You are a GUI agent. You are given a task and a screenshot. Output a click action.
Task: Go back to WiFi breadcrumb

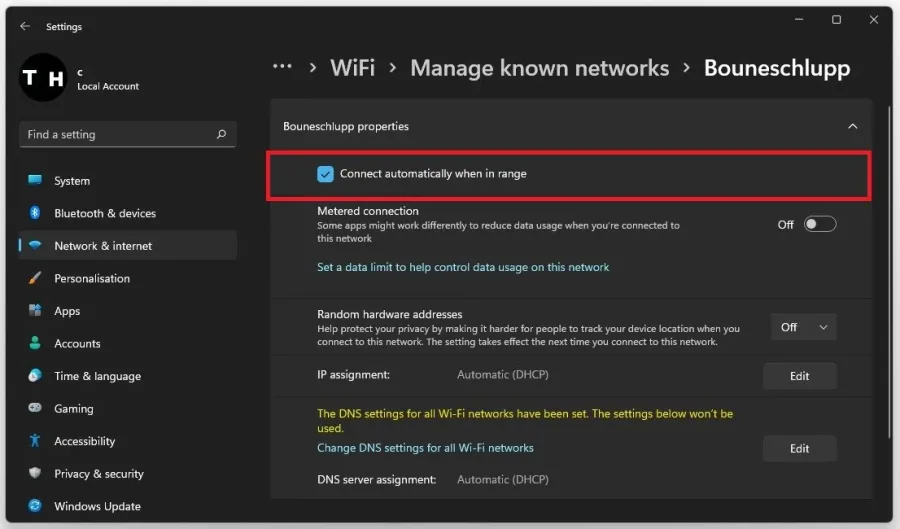[x=352, y=68]
